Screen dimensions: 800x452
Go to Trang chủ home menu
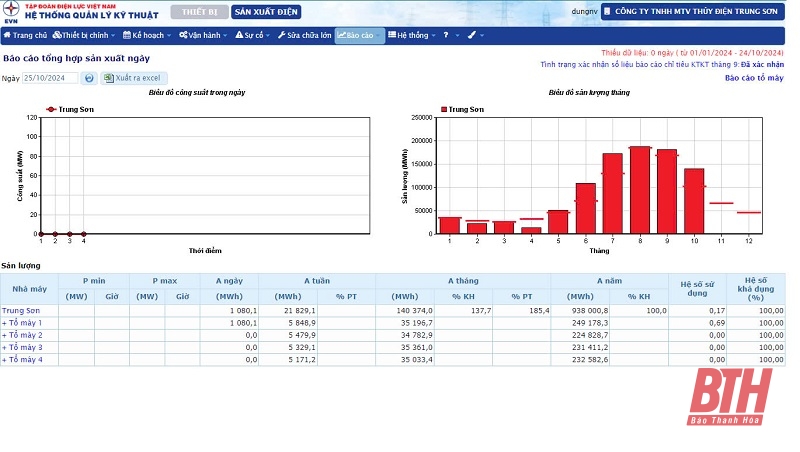[25, 35]
